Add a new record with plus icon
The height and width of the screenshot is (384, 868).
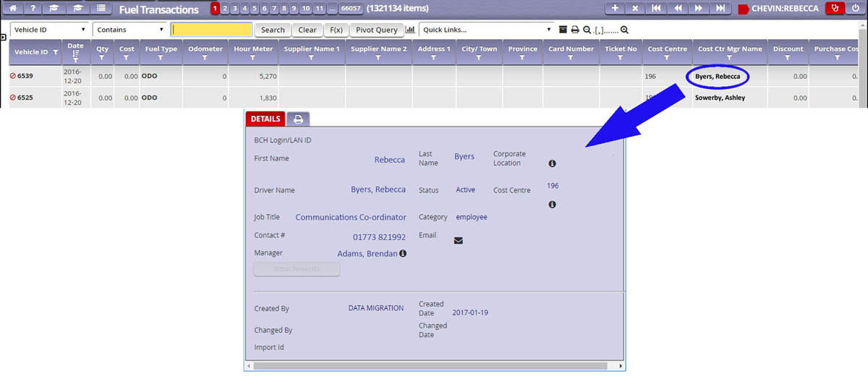(x=615, y=9)
